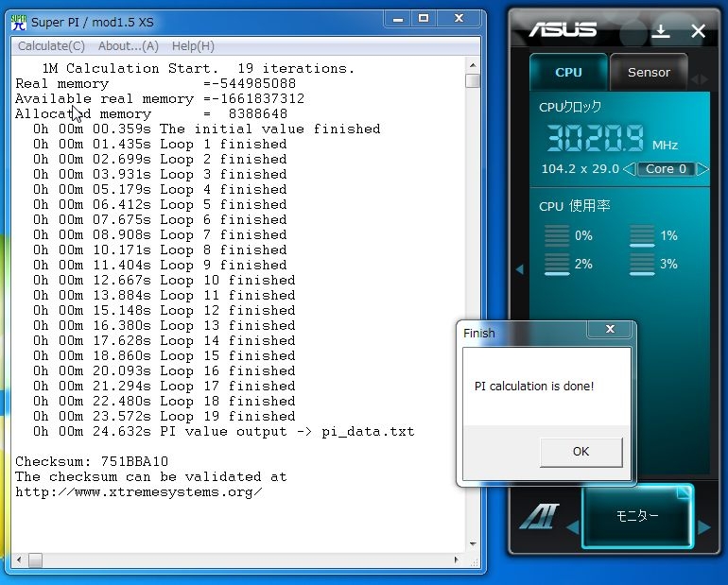Select next core with right arrow beside Core 0
The image size is (728, 585).
702,169
